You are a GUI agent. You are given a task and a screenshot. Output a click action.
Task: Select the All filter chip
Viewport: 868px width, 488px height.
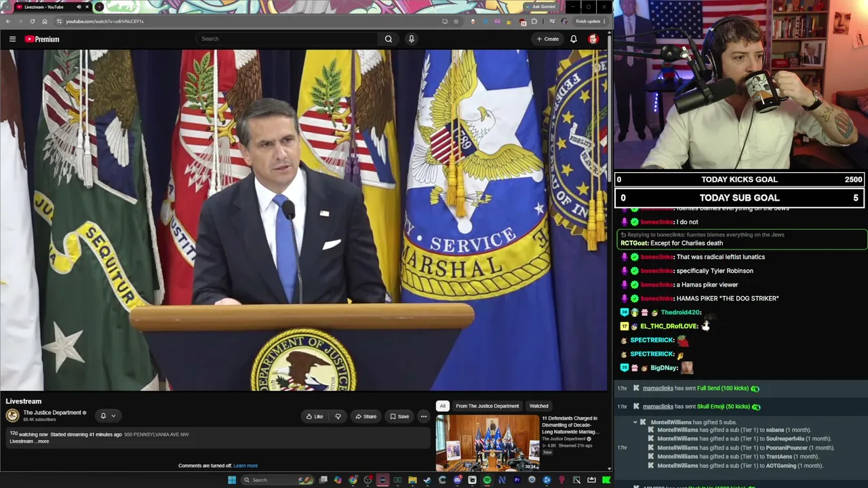pyautogui.click(x=442, y=406)
